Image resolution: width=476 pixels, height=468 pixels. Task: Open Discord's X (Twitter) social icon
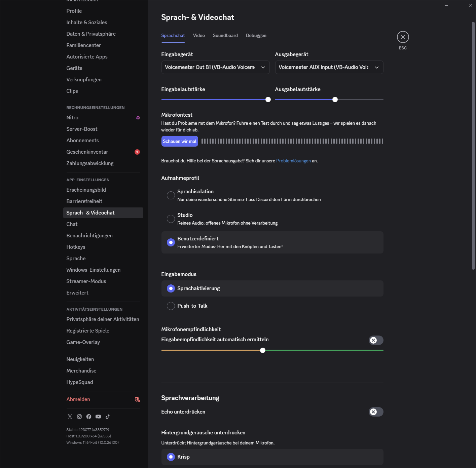pyautogui.click(x=70, y=417)
